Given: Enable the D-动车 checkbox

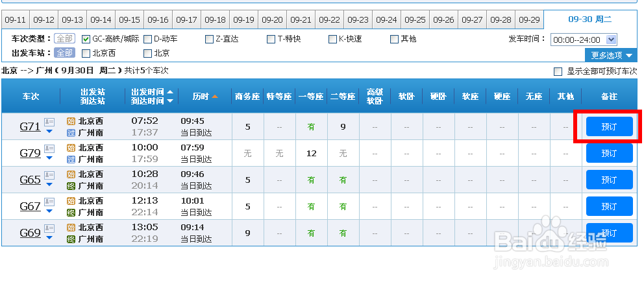Looking at the screenshot, I should click(x=147, y=40).
